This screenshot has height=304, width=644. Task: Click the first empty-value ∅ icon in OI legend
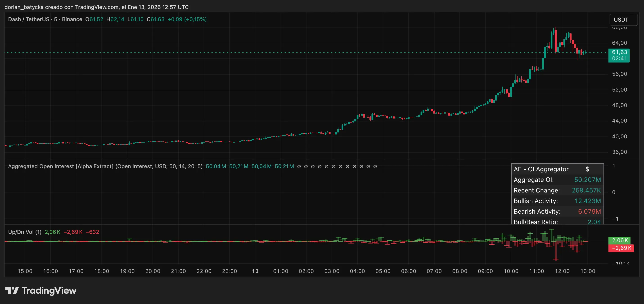(x=299, y=166)
